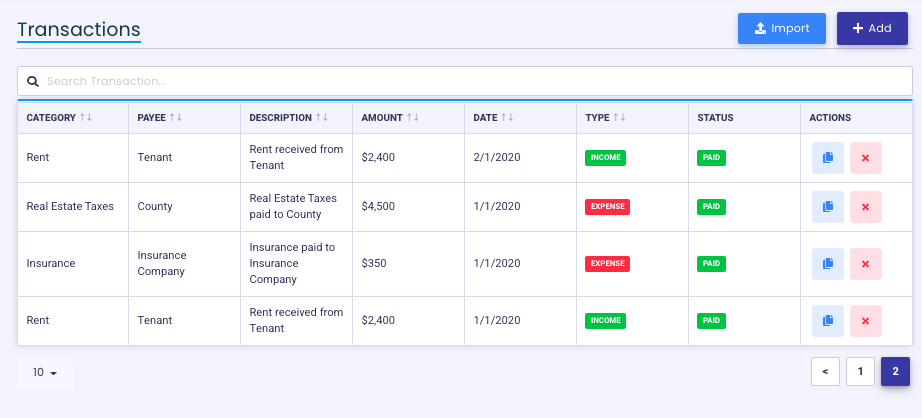The width and height of the screenshot is (922, 418).
Task: Focus the Search Transaction field
Action: pyautogui.click(x=465, y=81)
